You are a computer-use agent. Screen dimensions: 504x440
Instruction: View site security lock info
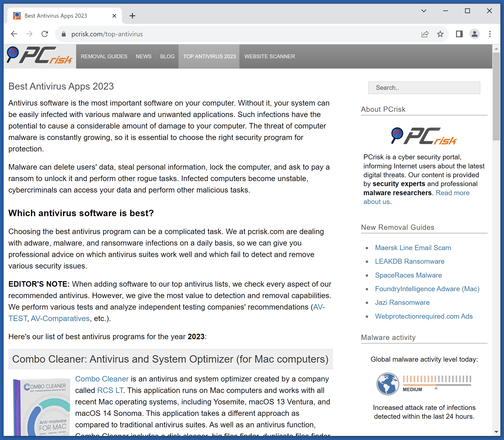pyautogui.click(x=63, y=34)
